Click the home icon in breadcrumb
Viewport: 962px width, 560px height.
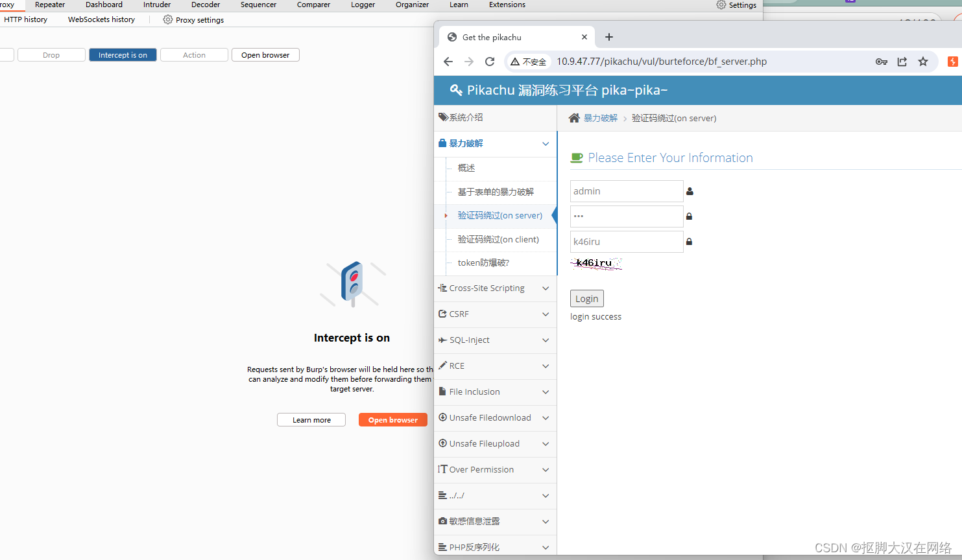point(574,118)
